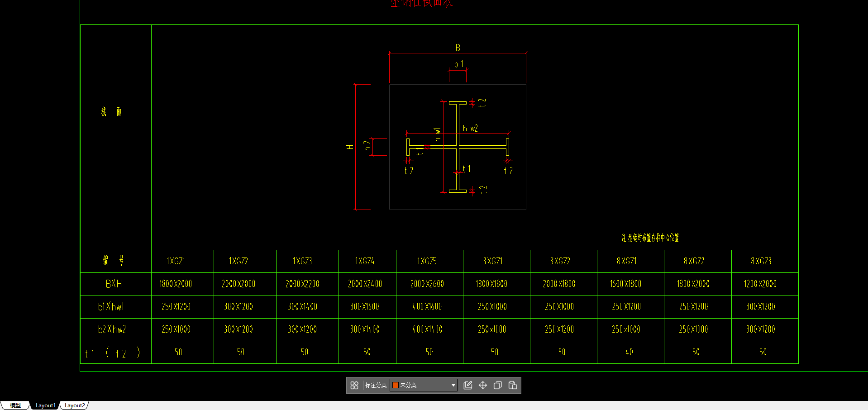Select 2000X1800 under 3XGZ2
Viewport: 868px width, 410px height.
559,284
